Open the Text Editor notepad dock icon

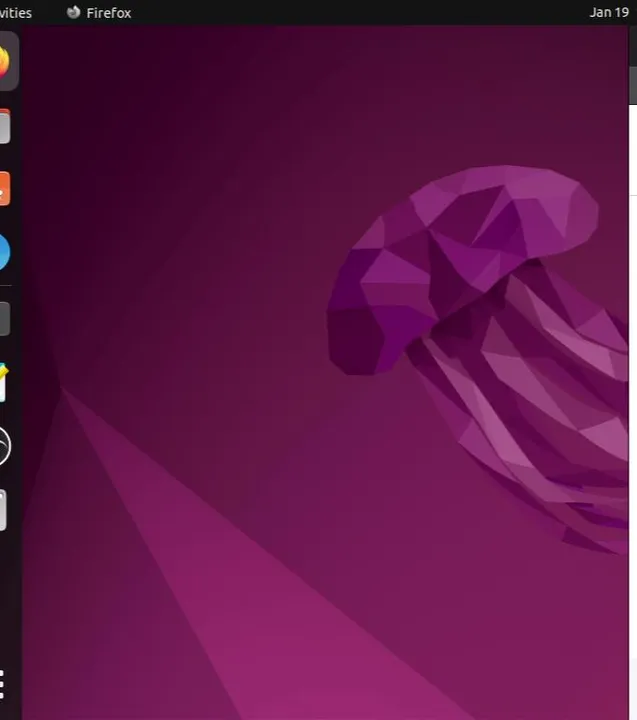[4, 382]
